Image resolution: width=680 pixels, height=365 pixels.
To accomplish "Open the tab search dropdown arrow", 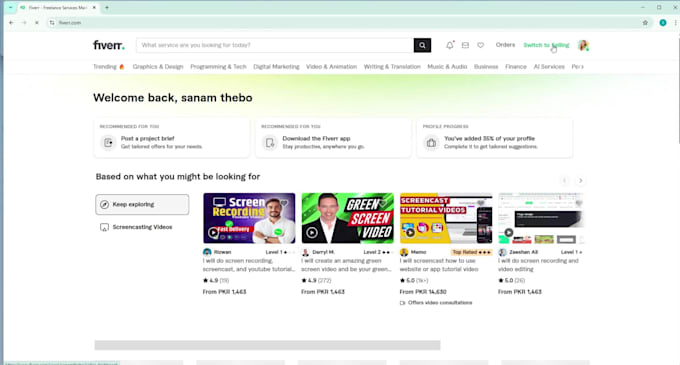I will pos(10,7).
